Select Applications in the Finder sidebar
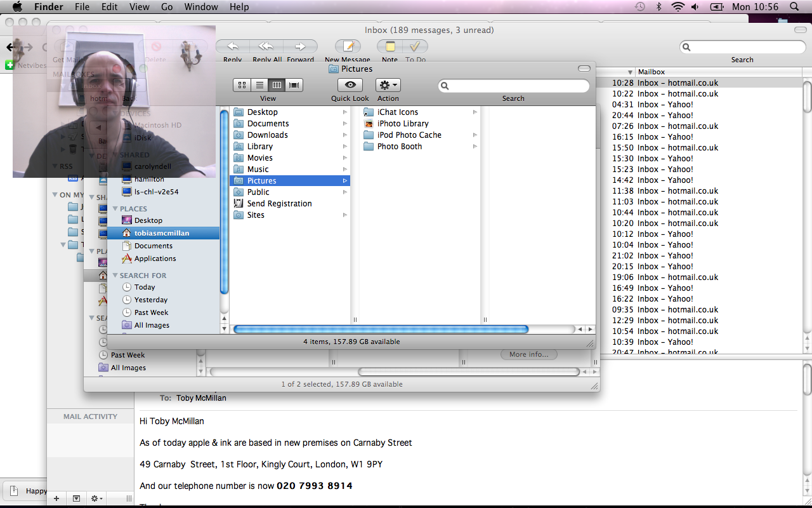This screenshot has width=812, height=508. [x=155, y=258]
